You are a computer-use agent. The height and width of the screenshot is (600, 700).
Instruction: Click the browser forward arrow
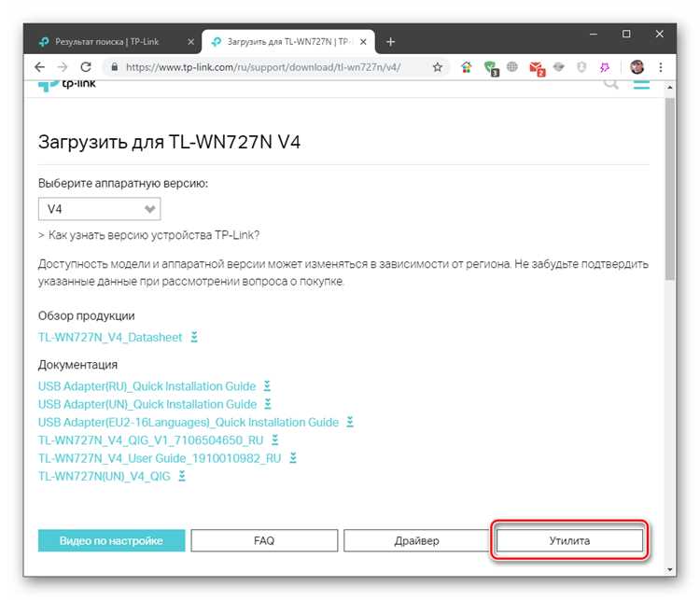(63, 67)
